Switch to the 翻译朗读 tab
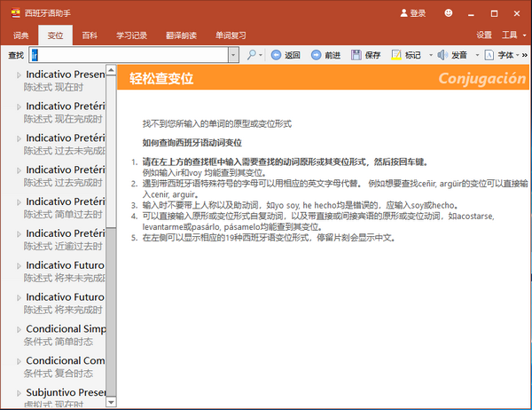This screenshot has height=410, width=532. [x=180, y=35]
